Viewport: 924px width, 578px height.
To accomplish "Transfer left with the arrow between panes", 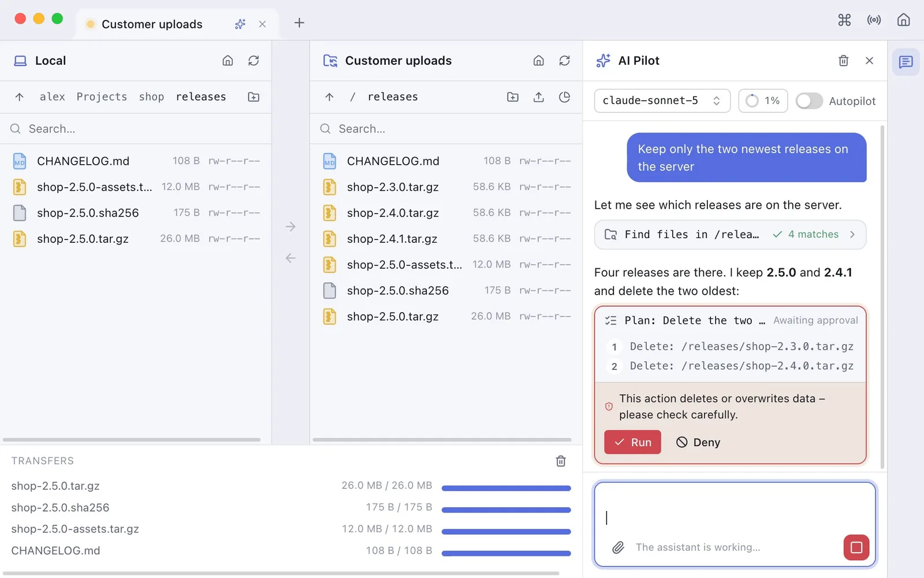I will click(290, 258).
